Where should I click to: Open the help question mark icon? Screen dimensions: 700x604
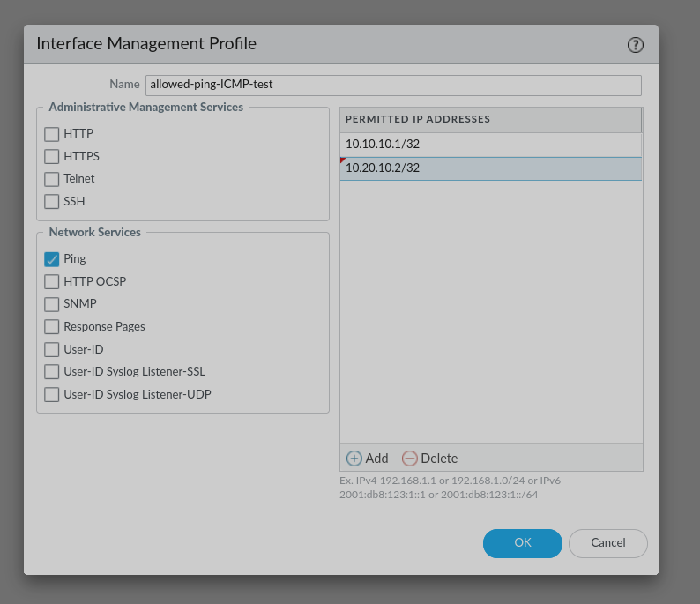[x=636, y=45]
